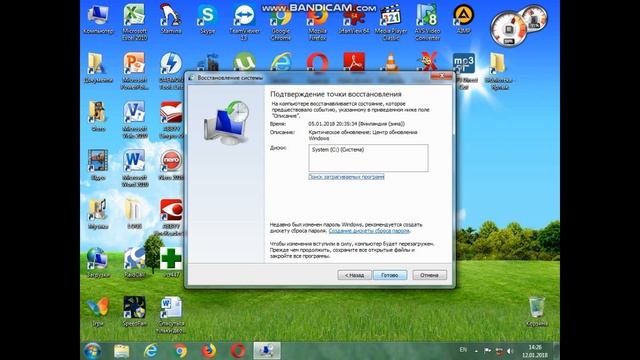The width and height of the screenshot is (640, 360).
Task: Select the TeamViewer 13 shortcut
Action: (x=244, y=22)
